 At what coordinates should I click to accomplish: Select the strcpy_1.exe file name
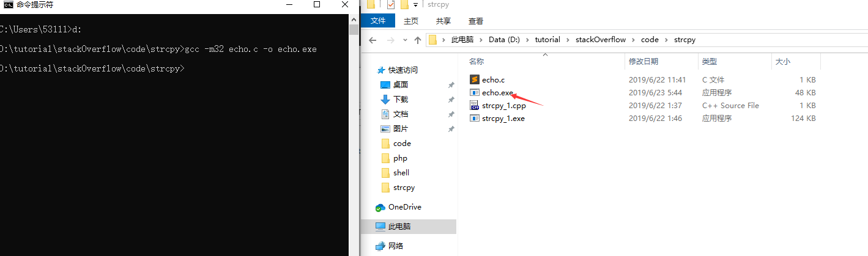pyautogui.click(x=503, y=118)
